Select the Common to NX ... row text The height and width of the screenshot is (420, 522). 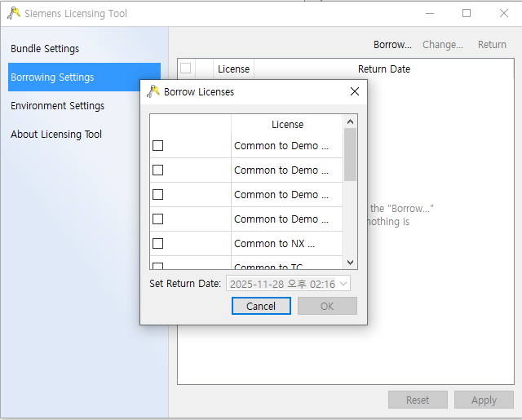[274, 244]
